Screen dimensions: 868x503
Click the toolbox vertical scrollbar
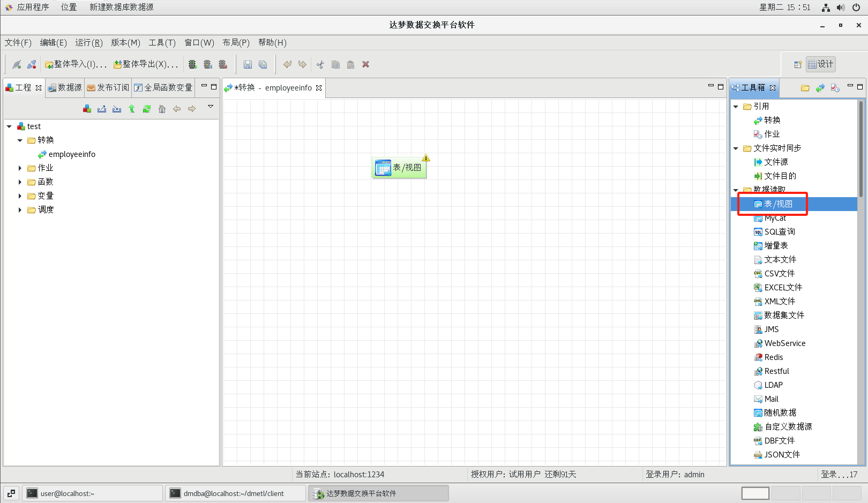click(861, 149)
